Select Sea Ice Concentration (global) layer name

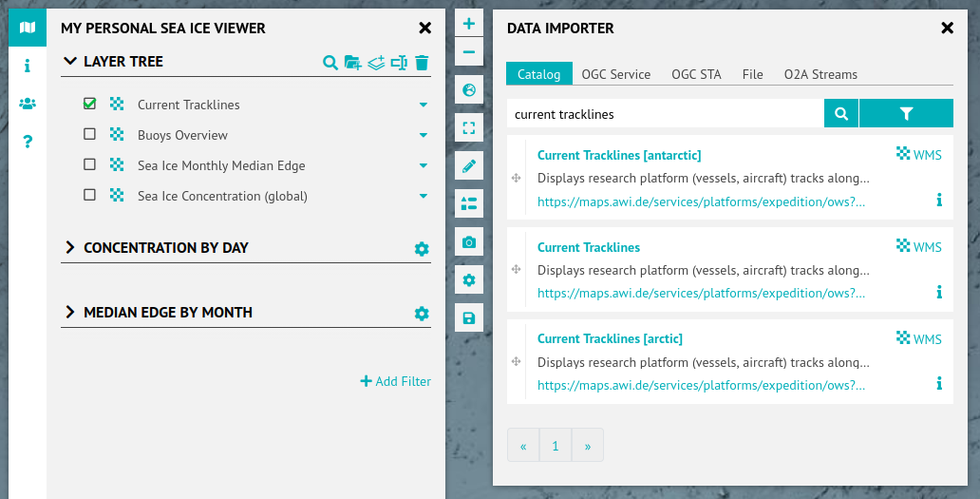click(222, 197)
